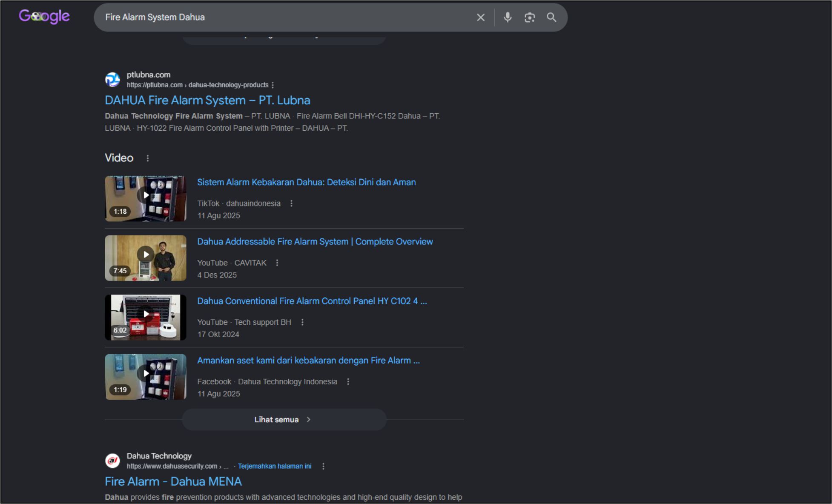Screen dimensions: 832x504
Task: Open Google Lens image search icon
Action: [x=529, y=17]
